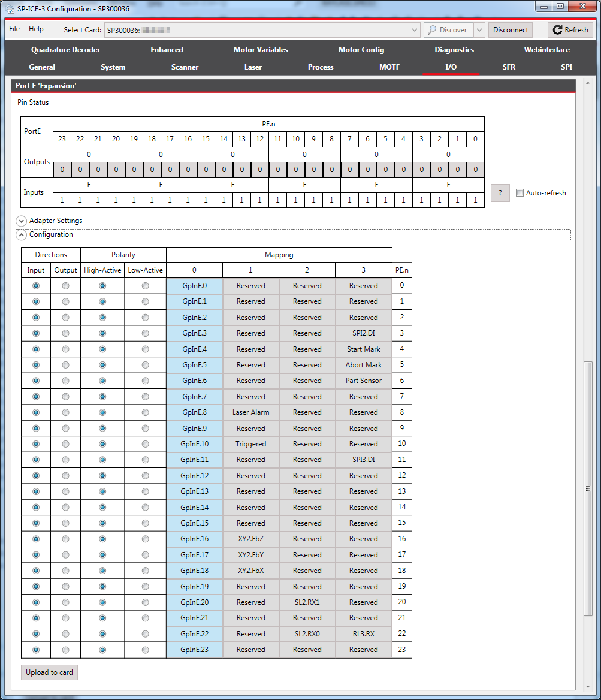This screenshot has width=601, height=700.
Task: Click the vertical scrollbar thumb
Action: [588, 488]
